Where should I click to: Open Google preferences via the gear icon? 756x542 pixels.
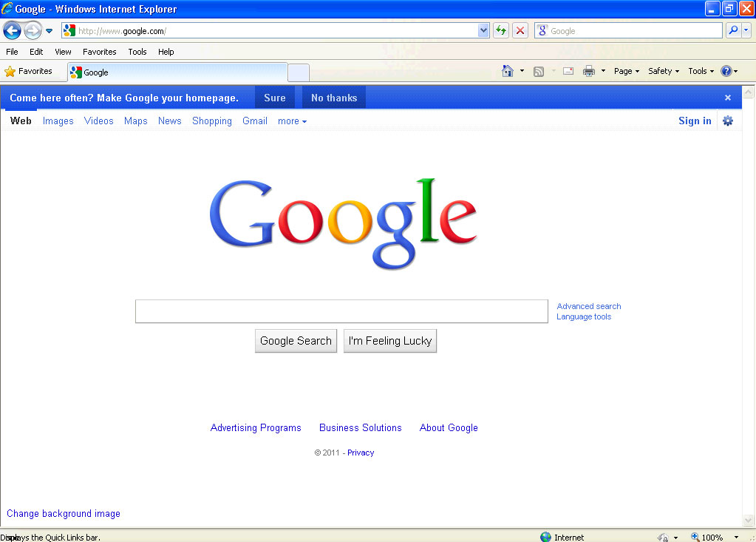pyautogui.click(x=728, y=121)
